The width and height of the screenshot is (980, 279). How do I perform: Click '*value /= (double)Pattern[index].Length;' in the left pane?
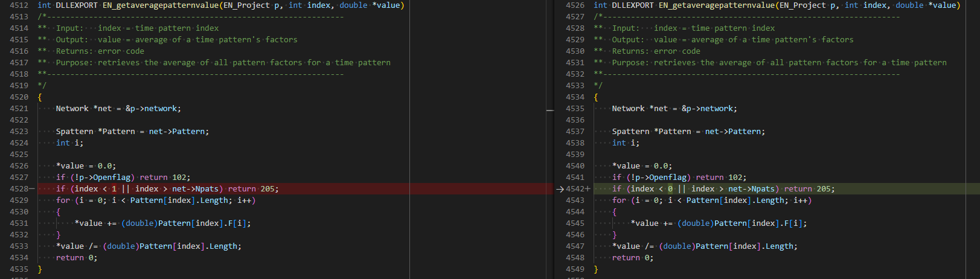pos(149,246)
